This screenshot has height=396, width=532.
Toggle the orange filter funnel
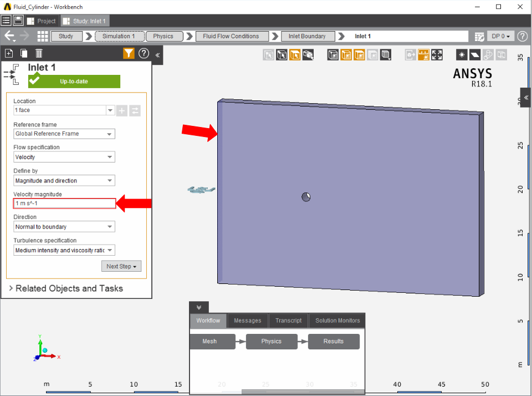(129, 53)
